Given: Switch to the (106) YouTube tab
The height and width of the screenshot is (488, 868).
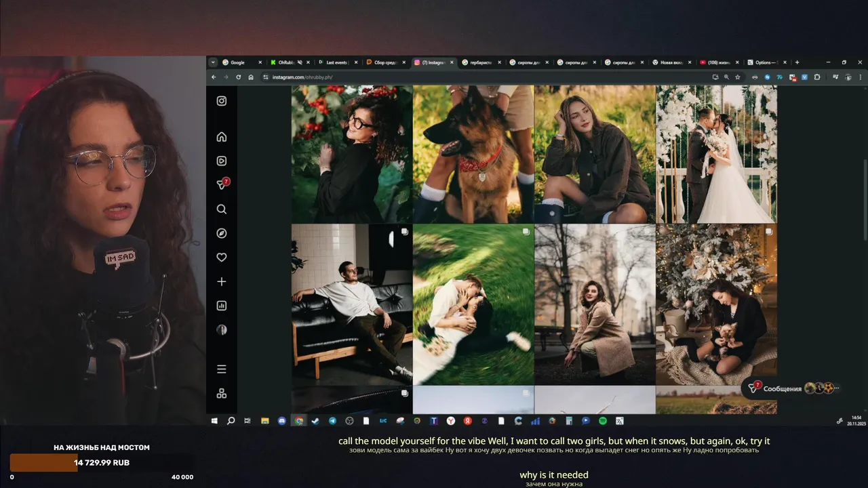Looking at the screenshot, I should click(719, 62).
